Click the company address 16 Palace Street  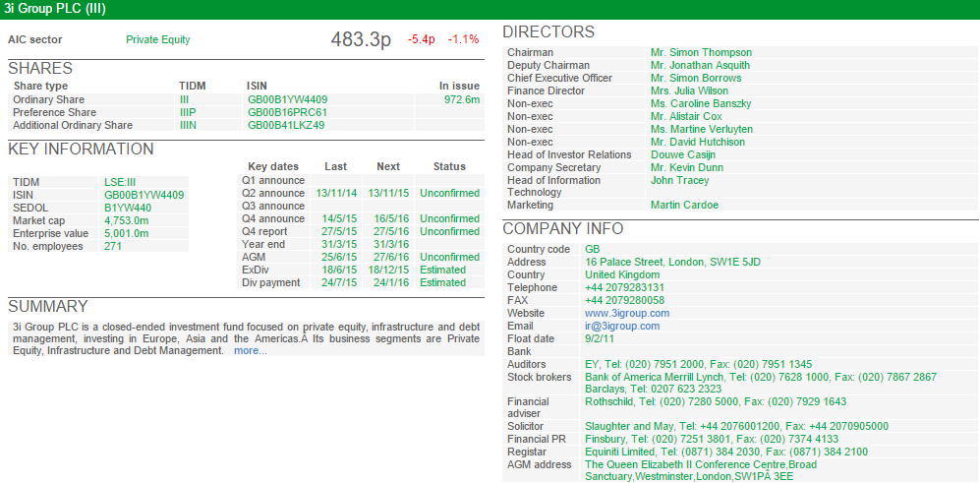pos(672,262)
